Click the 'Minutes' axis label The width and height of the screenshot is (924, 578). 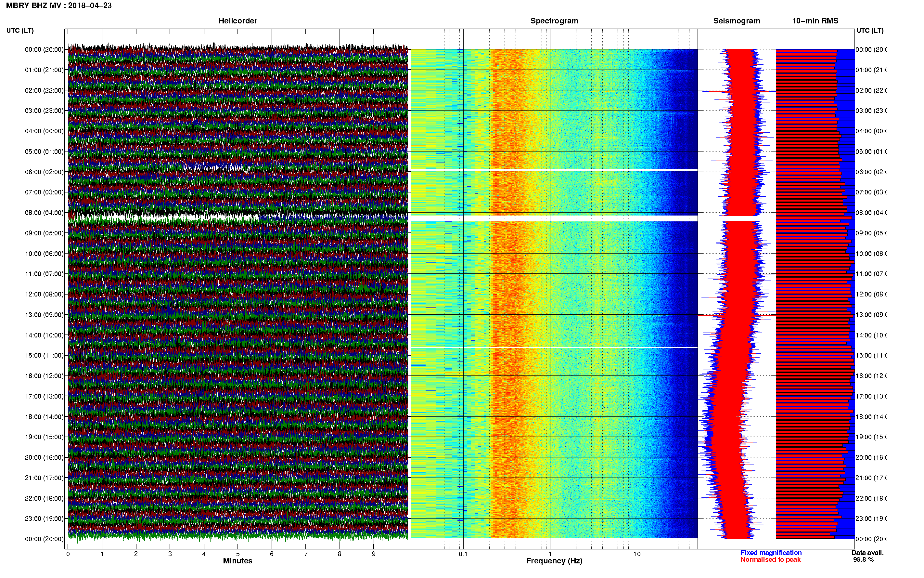click(237, 561)
